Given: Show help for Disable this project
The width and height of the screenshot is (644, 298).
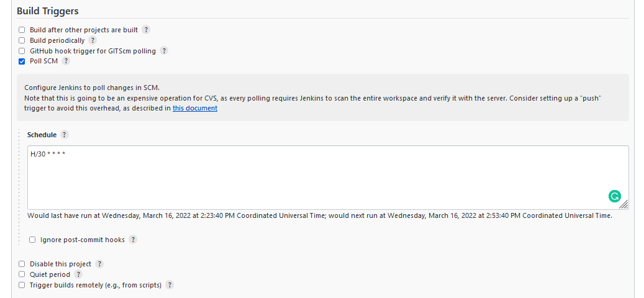Looking at the screenshot, I should (99, 264).
